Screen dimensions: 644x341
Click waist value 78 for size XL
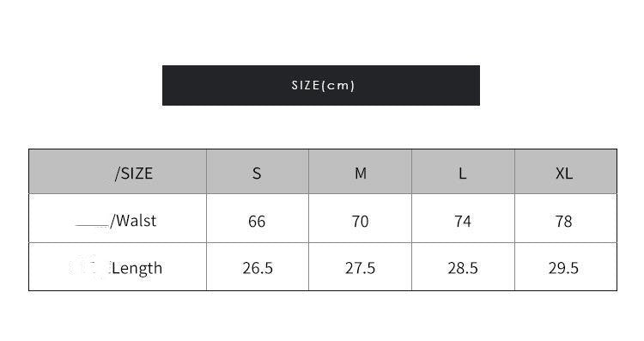coord(564,222)
